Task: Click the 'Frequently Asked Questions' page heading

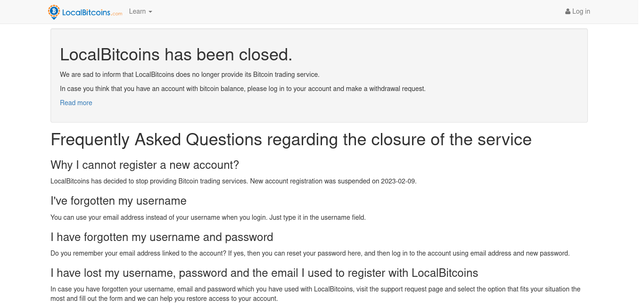Action: 291,140
